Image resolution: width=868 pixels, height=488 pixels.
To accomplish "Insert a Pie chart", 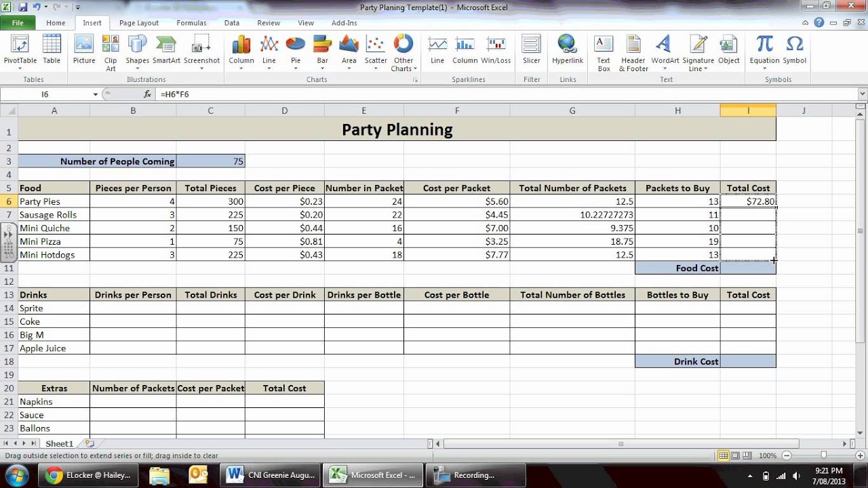I will (x=296, y=53).
